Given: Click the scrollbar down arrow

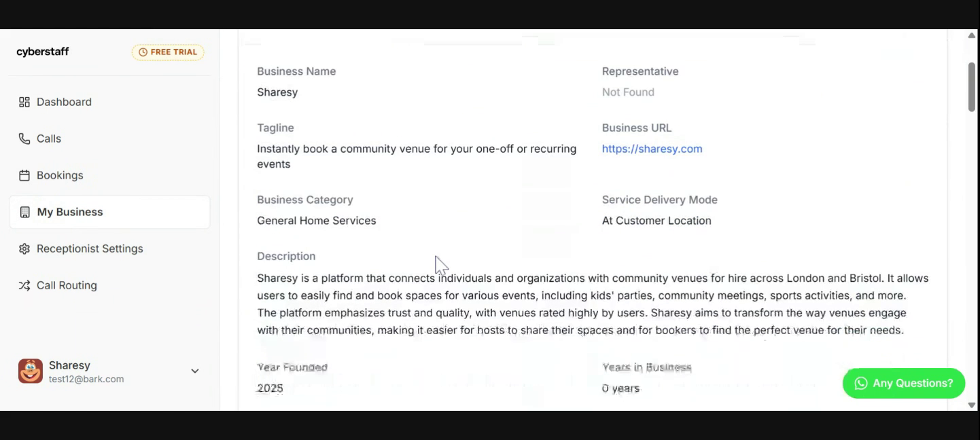Looking at the screenshot, I should (x=972, y=405).
